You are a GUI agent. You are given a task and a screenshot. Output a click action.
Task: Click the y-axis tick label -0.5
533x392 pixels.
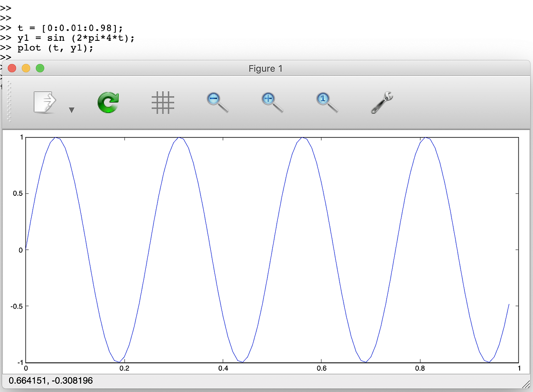pos(17,306)
